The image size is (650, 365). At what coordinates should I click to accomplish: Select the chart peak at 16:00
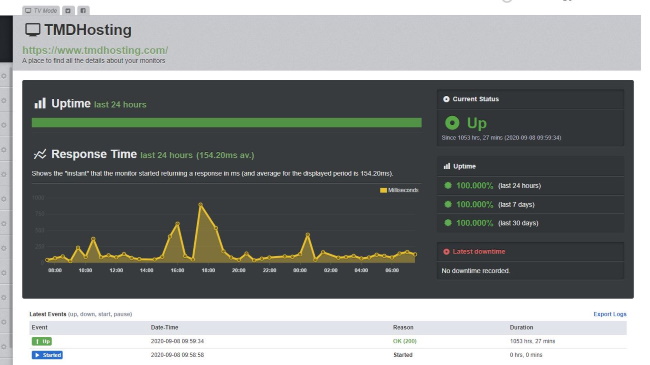click(177, 224)
